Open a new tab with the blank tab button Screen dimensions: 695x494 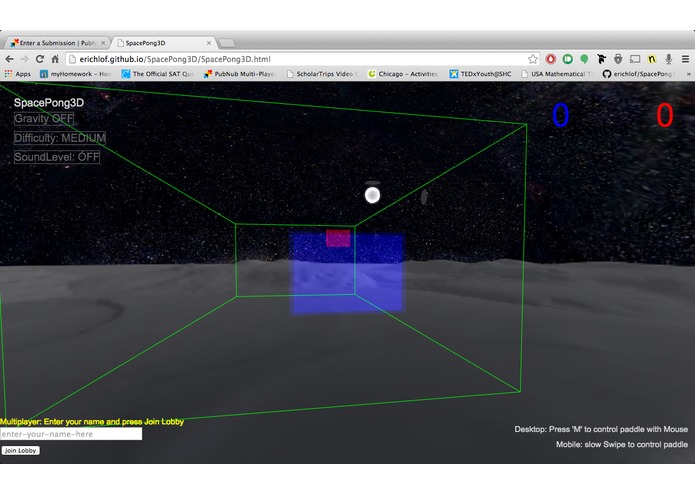tap(227, 43)
